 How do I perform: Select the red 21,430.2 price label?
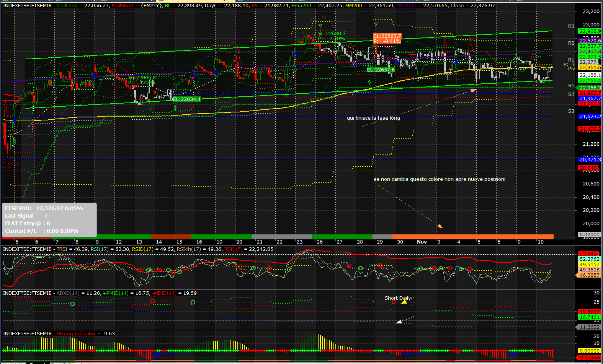click(590, 129)
